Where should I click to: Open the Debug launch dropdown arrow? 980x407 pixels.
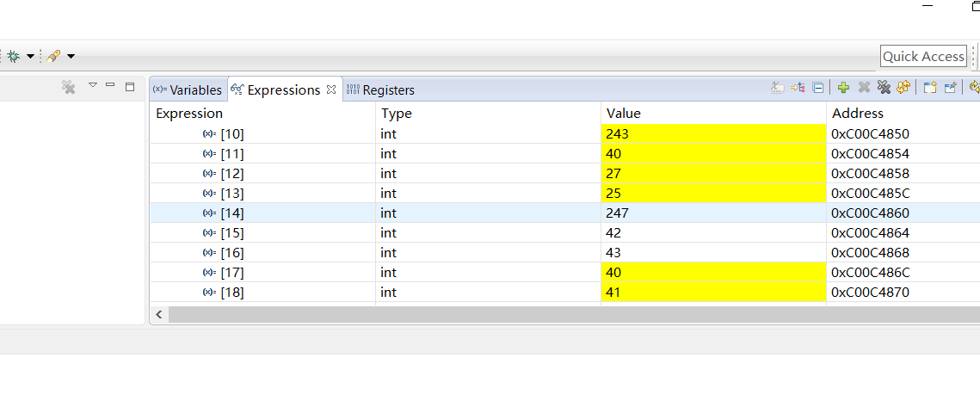(30, 57)
